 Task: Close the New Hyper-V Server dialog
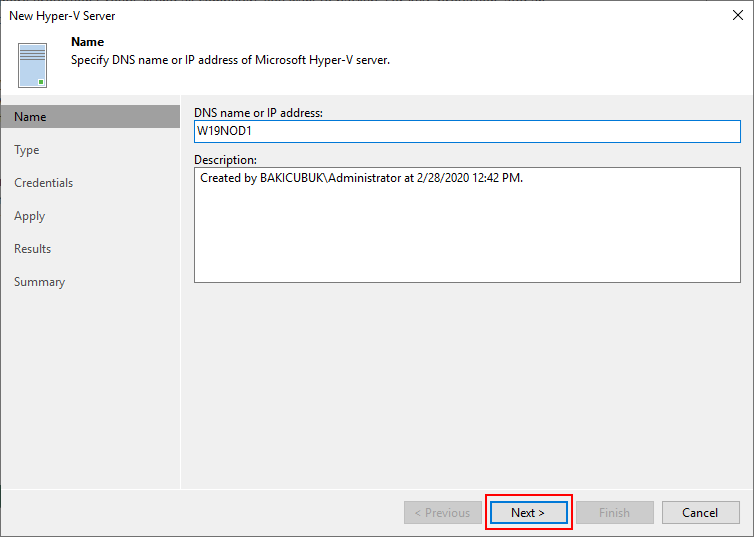pyautogui.click(x=738, y=15)
